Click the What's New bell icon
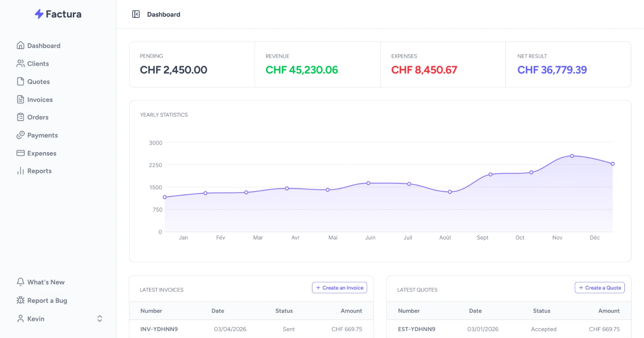Viewport: 644px width, 338px height. tap(21, 282)
